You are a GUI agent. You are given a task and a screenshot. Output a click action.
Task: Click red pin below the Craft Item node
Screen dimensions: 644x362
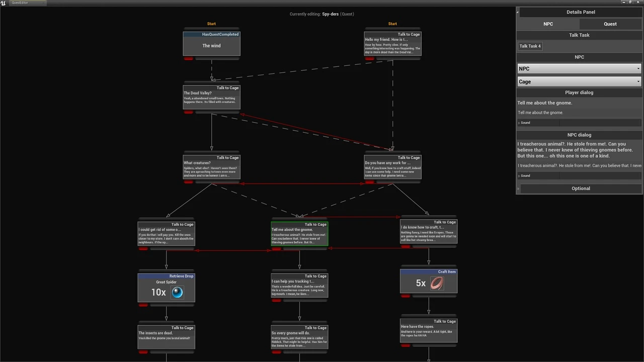[406, 296]
